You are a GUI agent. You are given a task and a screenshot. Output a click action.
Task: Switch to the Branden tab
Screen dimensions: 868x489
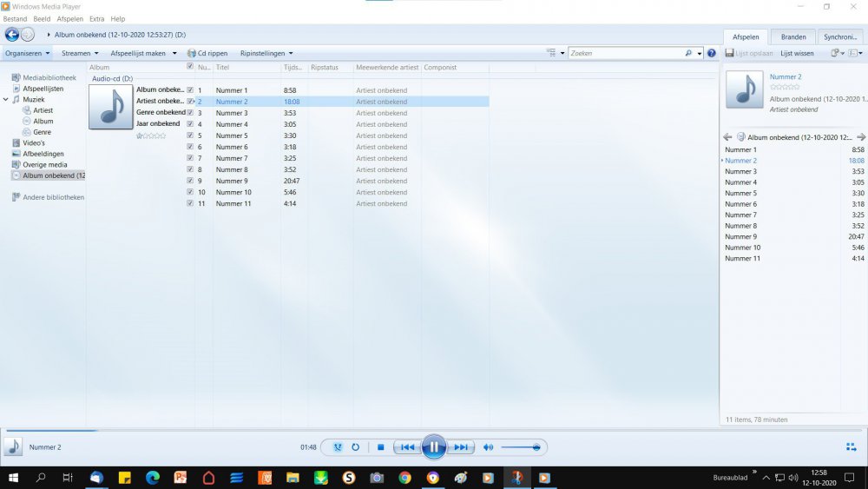[793, 36]
